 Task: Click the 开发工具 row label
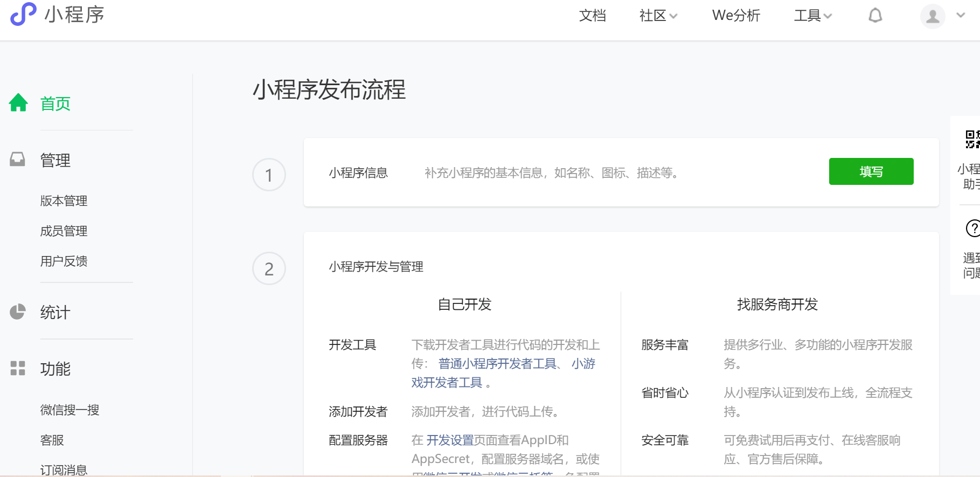pyautogui.click(x=352, y=345)
